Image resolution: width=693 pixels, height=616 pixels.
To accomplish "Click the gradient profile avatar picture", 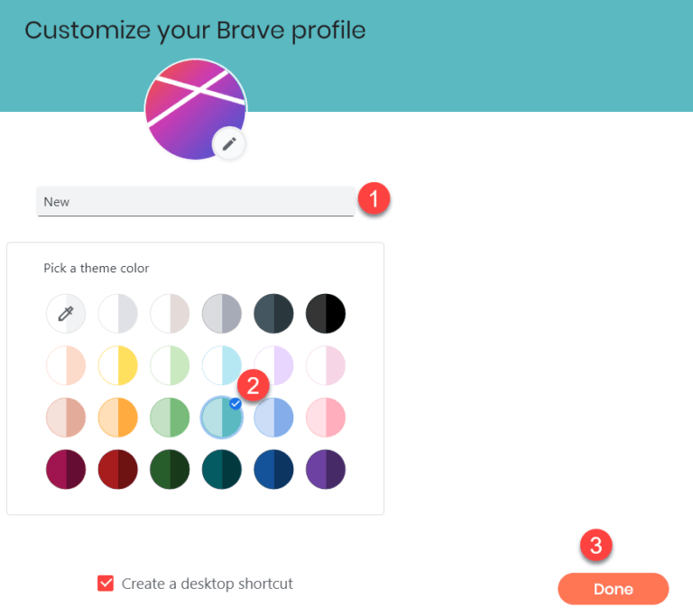I will tap(196, 109).
